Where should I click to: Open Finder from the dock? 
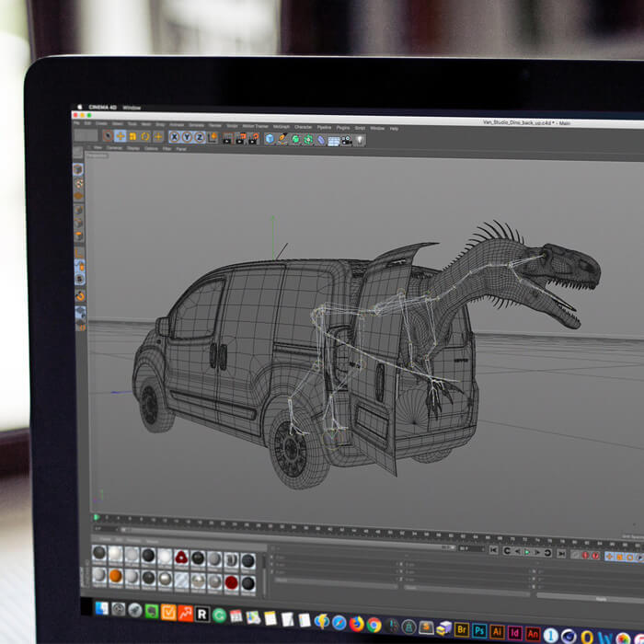[x=101, y=608]
